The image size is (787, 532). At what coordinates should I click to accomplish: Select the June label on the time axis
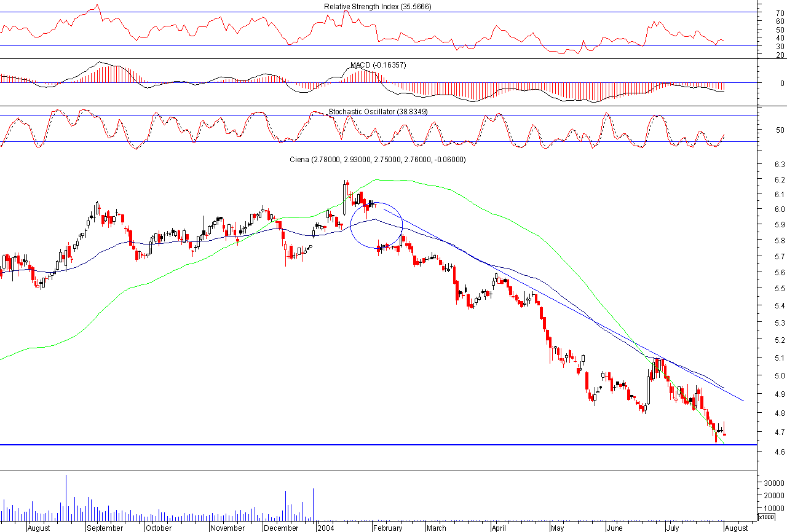(x=614, y=528)
